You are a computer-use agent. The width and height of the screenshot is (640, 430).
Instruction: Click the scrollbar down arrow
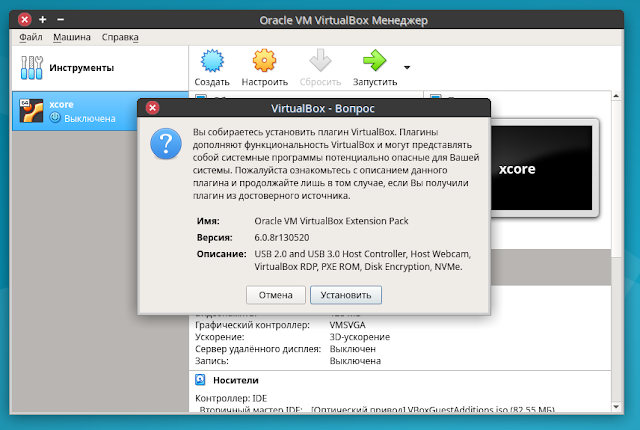pos(616,407)
